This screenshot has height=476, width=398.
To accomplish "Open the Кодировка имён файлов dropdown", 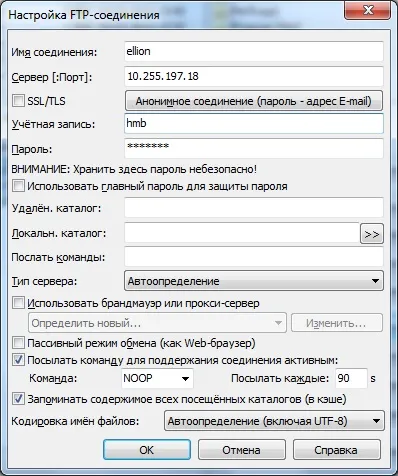I will tap(274, 421).
